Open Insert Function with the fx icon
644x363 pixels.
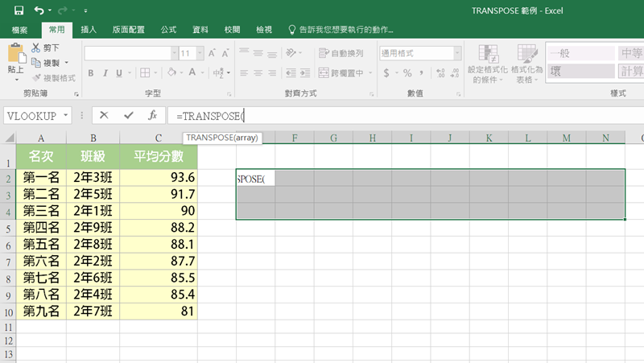click(x=152, y=115)
